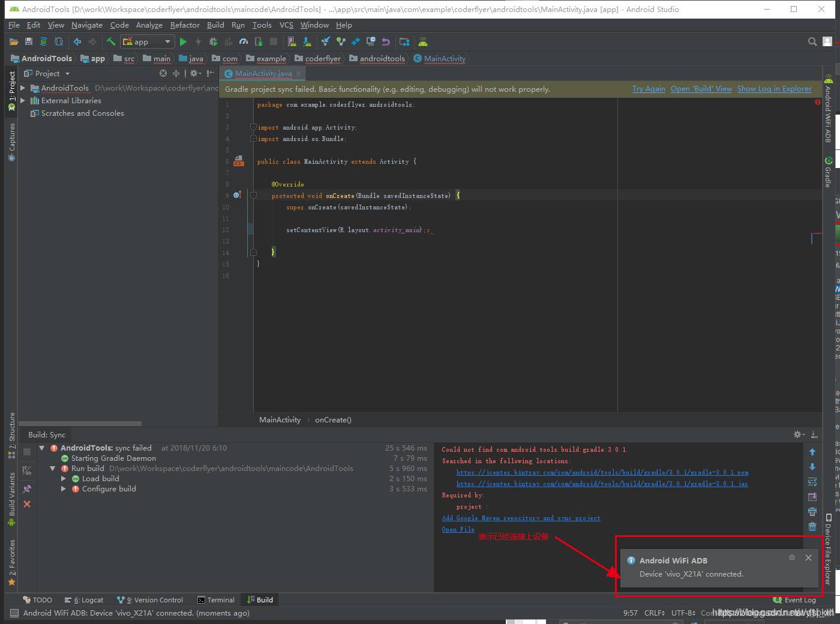Image resolution: width=840 pixels, height=624 pixels.
Task: Clear build output with trash icon
Action: (x=812, y=527)
